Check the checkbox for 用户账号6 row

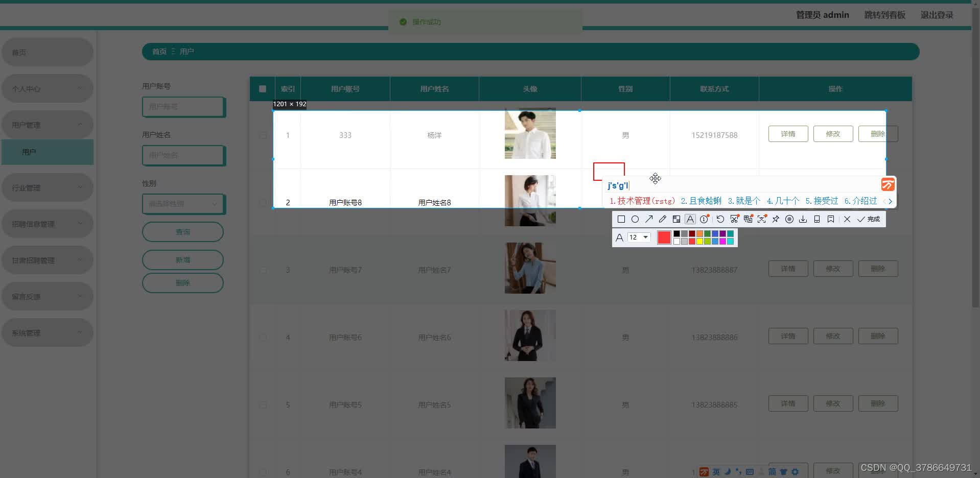263,338
